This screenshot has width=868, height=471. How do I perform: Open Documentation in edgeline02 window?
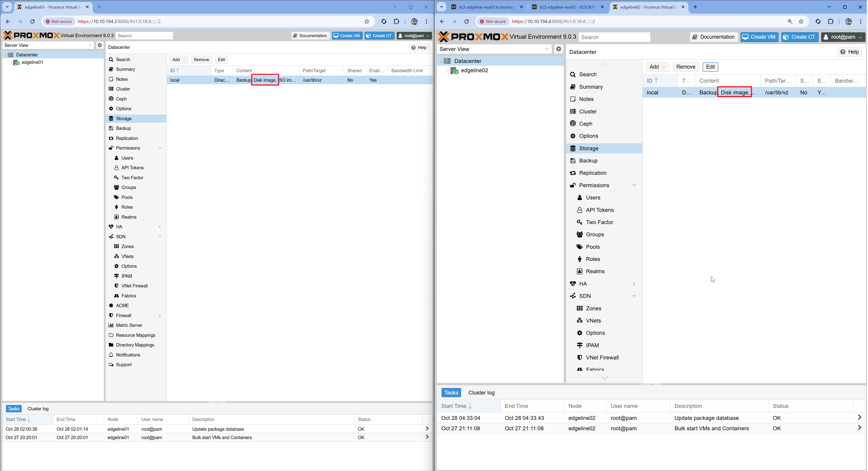[x=714, y=37]
